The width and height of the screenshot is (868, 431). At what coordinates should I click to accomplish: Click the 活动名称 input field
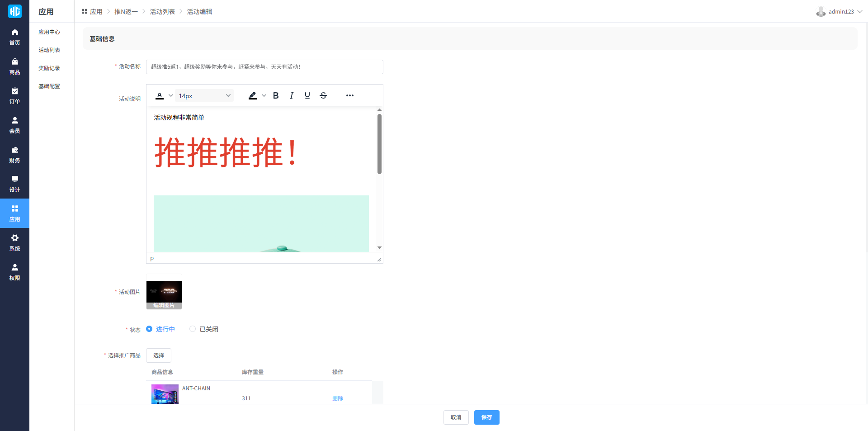coord(264,67)
